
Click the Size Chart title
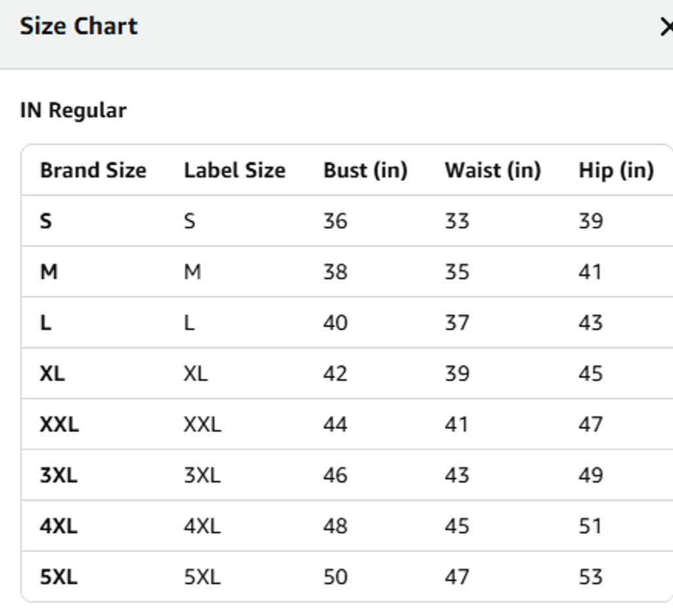(x=78, y=26)
